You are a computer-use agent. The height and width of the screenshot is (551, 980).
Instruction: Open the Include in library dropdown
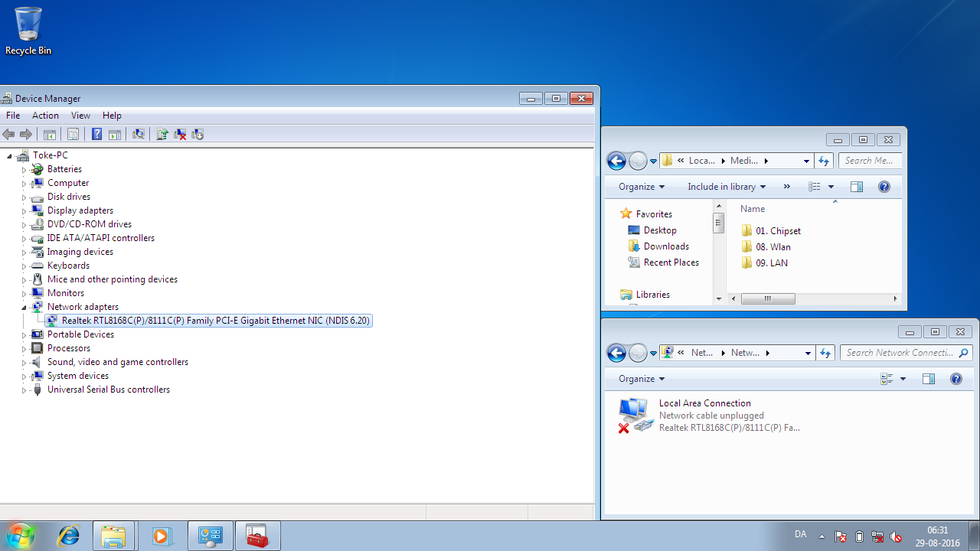[x=727, y=187]
